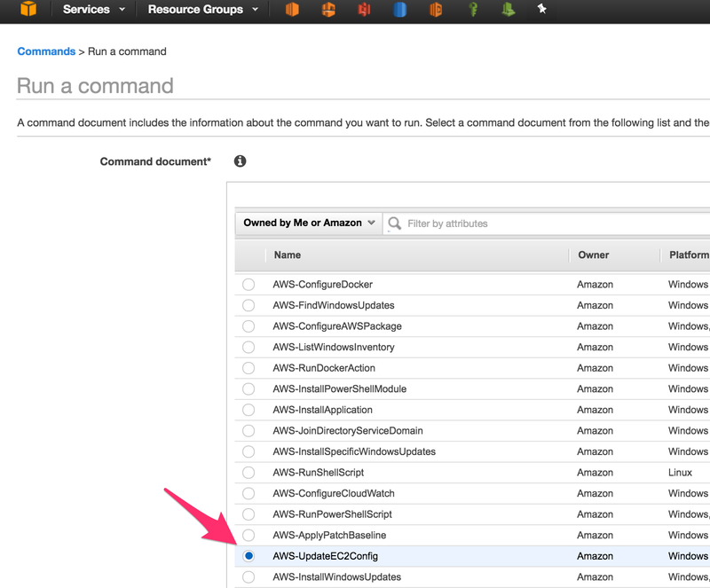Viewport: 710px width, 588px height.
Task: Select the AWS-ConfigureDocker radio button
Action: pyautogui.click(x=248, y=285)
